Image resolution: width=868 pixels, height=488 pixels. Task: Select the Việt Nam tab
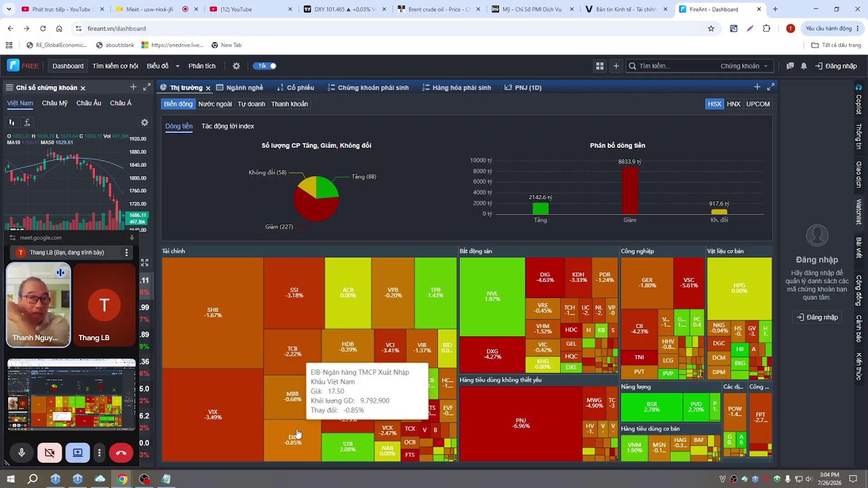(x=20, y=103)
